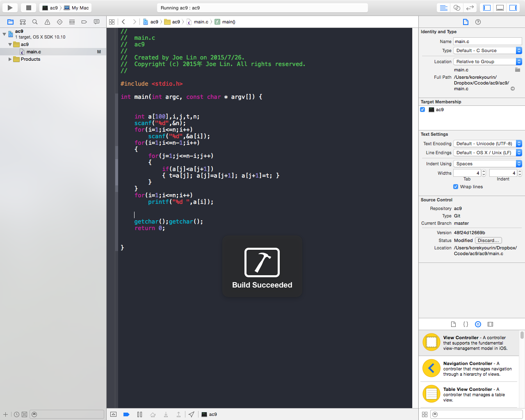Select Table View Controller in the library
Image resolution: width=525 pixels, height=420 pixels.
(x=469, y=395)
